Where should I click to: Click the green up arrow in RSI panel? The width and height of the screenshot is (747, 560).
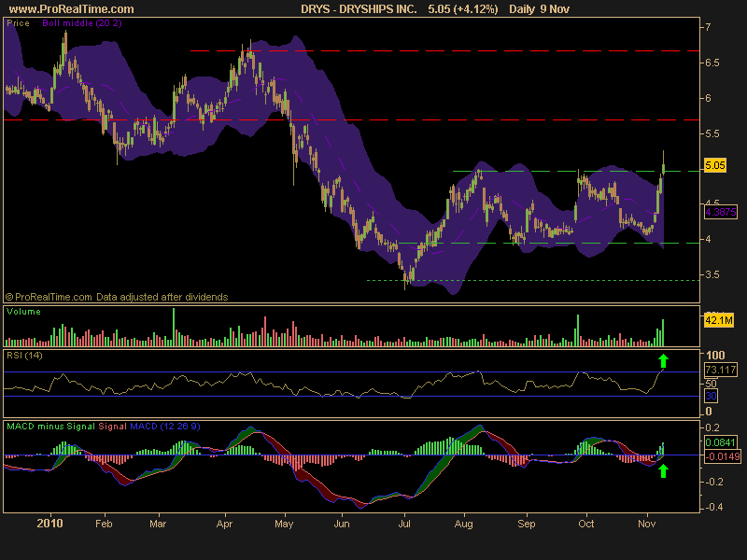(664, 360)
